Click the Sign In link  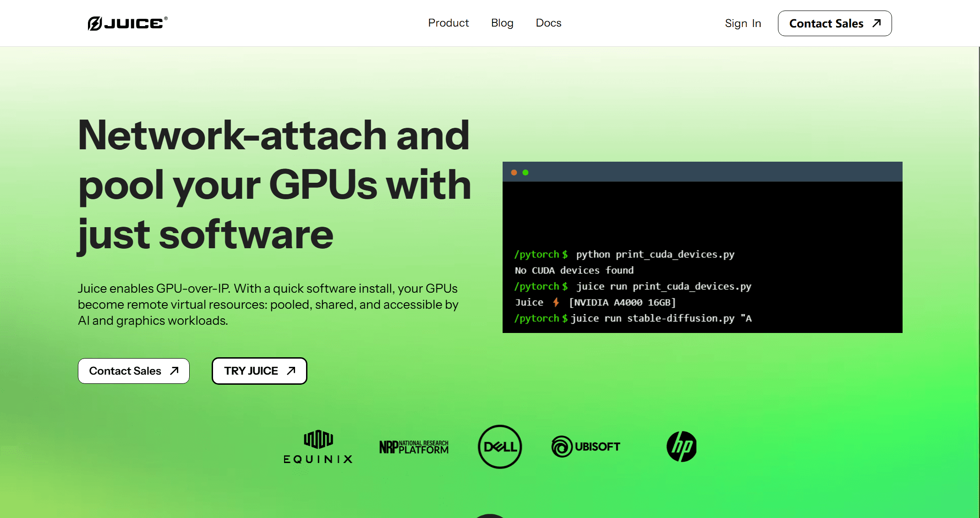tap(743, 23)
